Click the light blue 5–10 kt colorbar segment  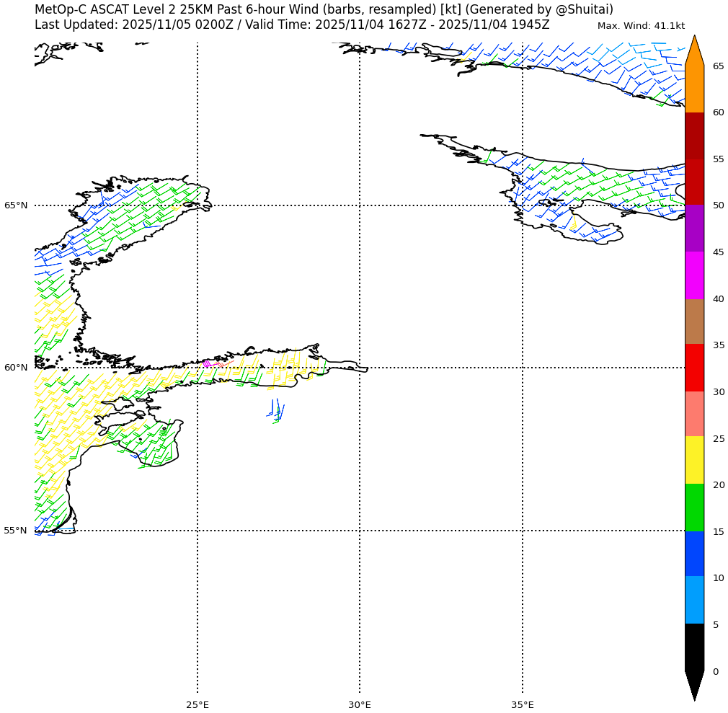tap(694, 600)
